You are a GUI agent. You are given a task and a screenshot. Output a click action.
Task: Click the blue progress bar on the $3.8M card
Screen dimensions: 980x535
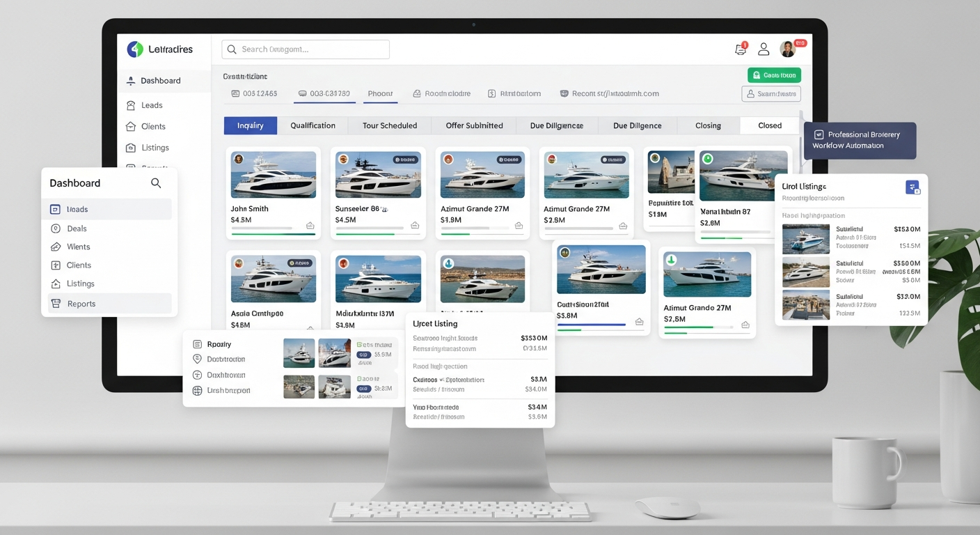592,325
